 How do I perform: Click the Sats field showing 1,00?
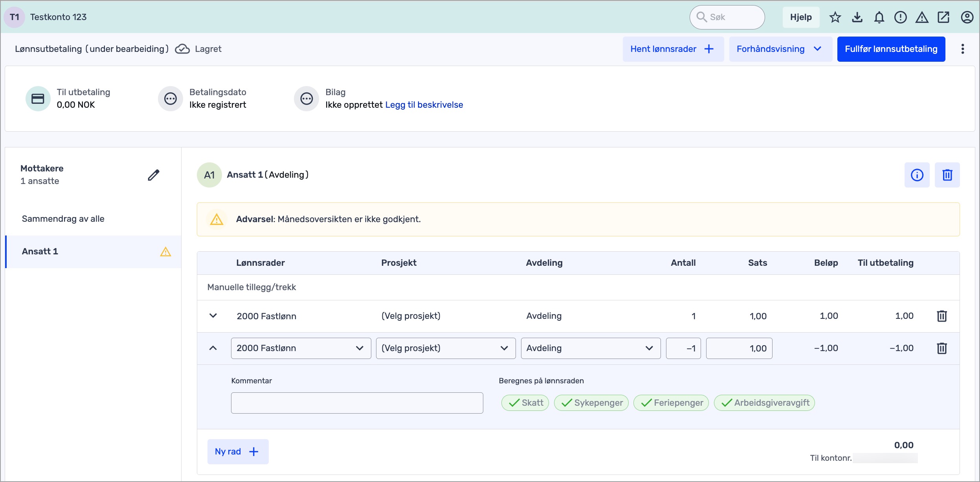739,348
